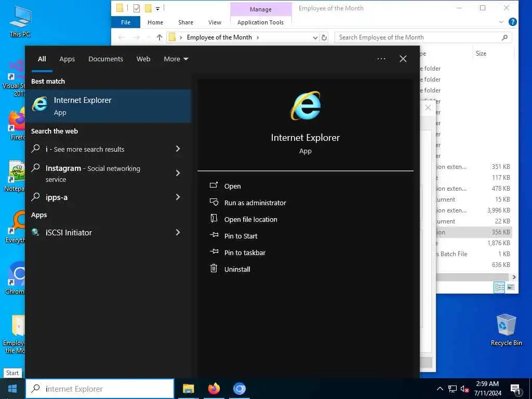532x399 pixels.
Task: Click the new folder icon in quick access toolbar
Action: [148, 8]
